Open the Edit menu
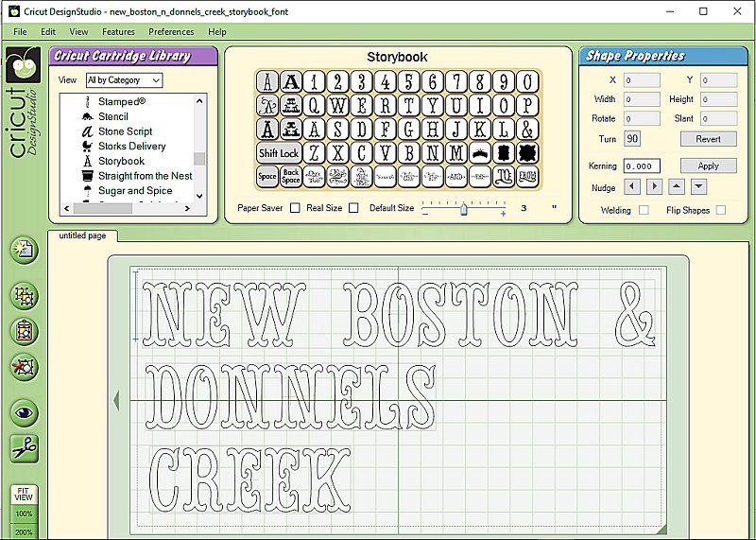The width and height of the screenshot is (756, 540). coord(48,32)
